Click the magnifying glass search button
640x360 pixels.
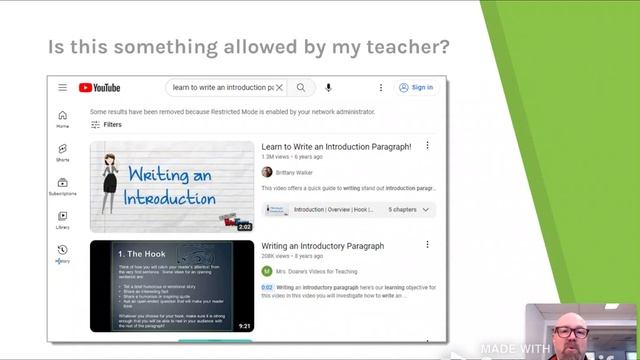point(301,87)
